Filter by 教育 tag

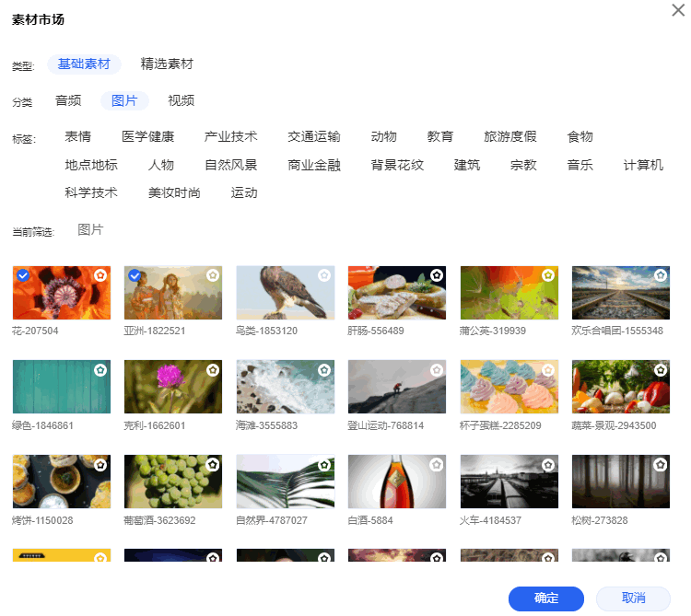click(439, 137)
